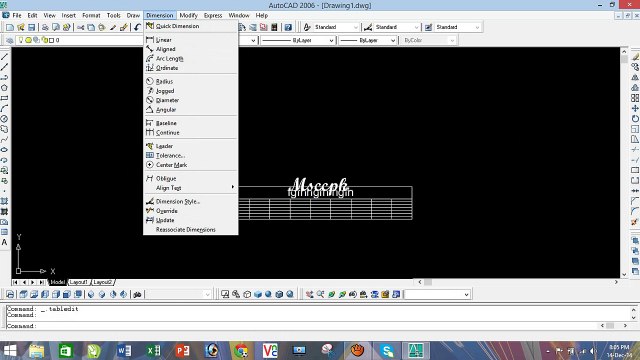This screenshot has width=640, height=360.
Task: Open the Modify menu
Action: pyautogui.click(x=188, y=15)
